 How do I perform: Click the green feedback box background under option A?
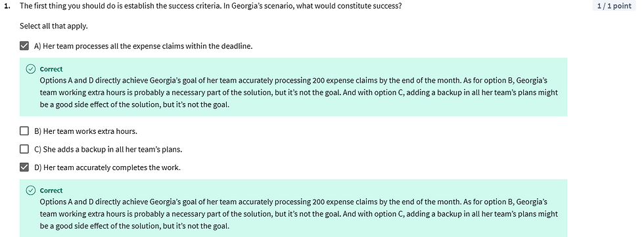(293, 87)
